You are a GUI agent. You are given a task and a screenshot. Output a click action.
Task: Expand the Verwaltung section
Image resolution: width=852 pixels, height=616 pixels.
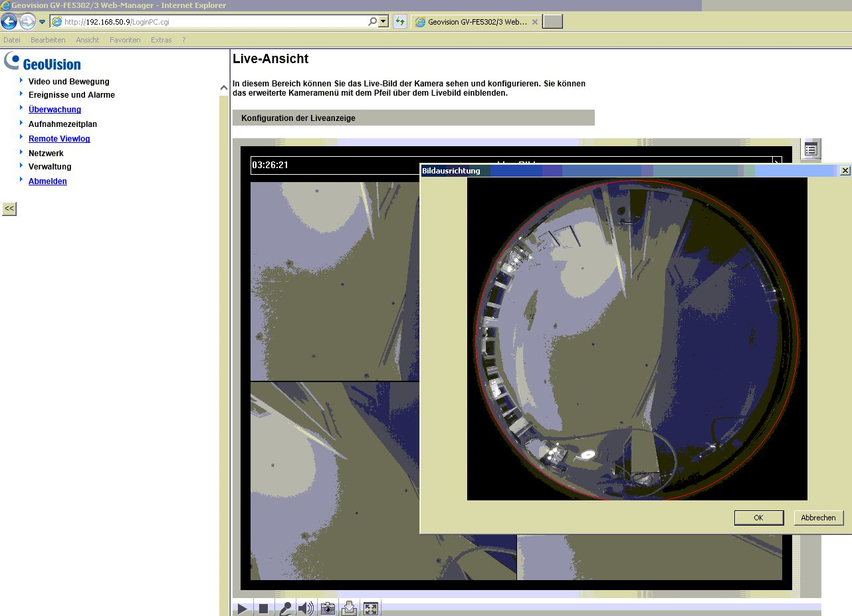[50, 167]
